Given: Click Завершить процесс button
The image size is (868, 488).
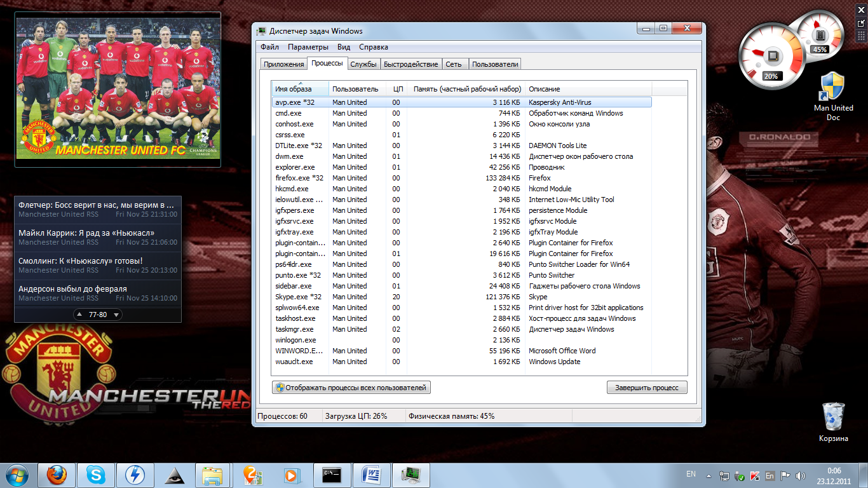Looking at the screenshot, I should click(647, 388).
